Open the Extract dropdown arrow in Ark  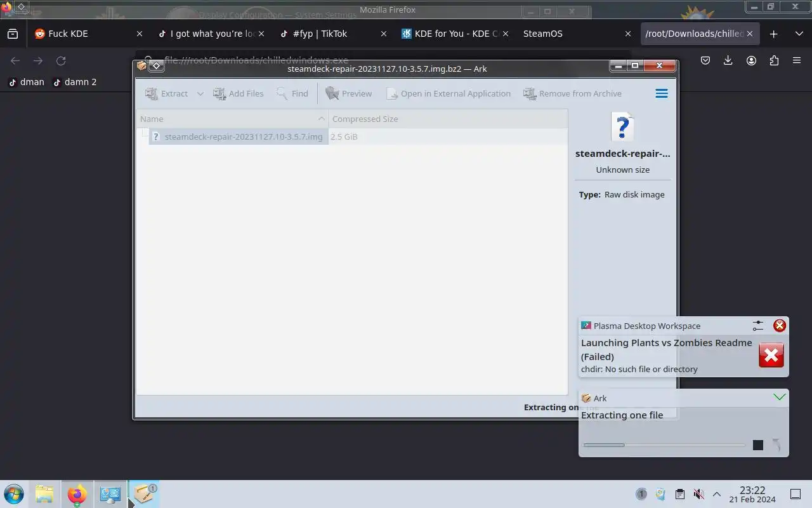click(x=200, y=93)
